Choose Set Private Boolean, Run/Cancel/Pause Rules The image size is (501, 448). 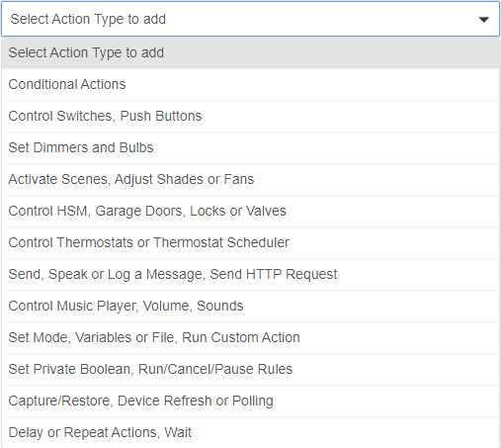(x=250, y=369)
